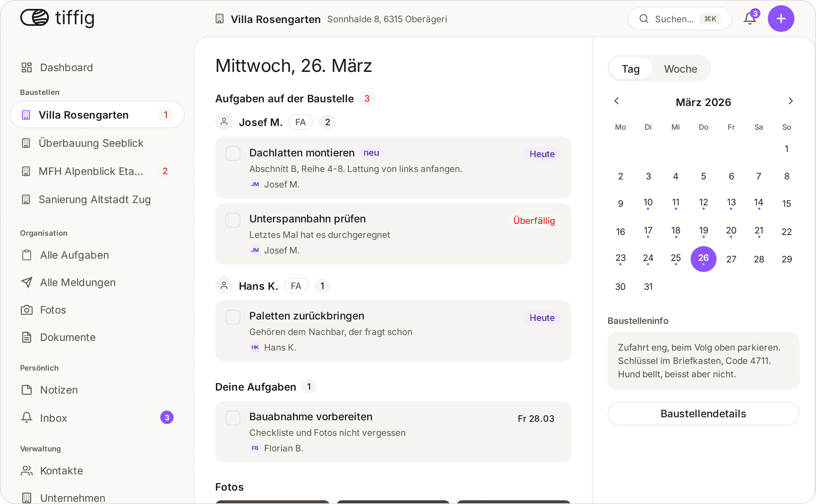Open Inbox with 3 unread
The image size is (816, 504).
pyautogui.click(x=54, y=418)
